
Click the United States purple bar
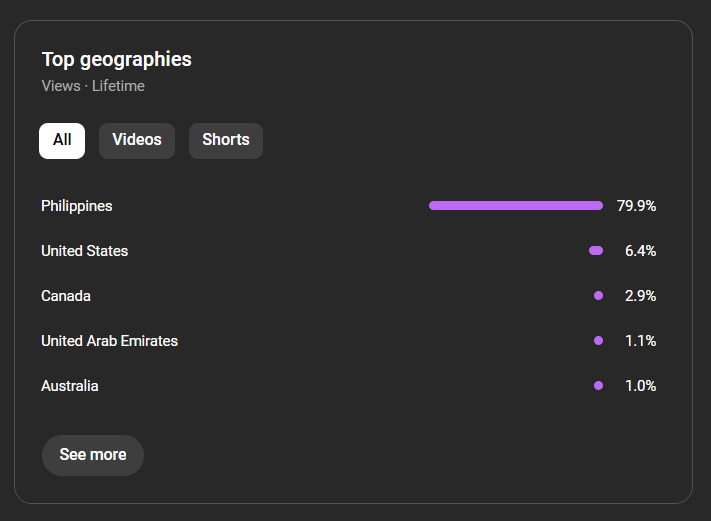(596, 250)
